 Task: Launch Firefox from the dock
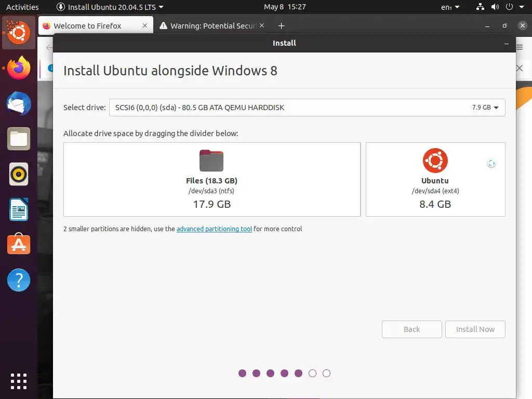point(19,68)
